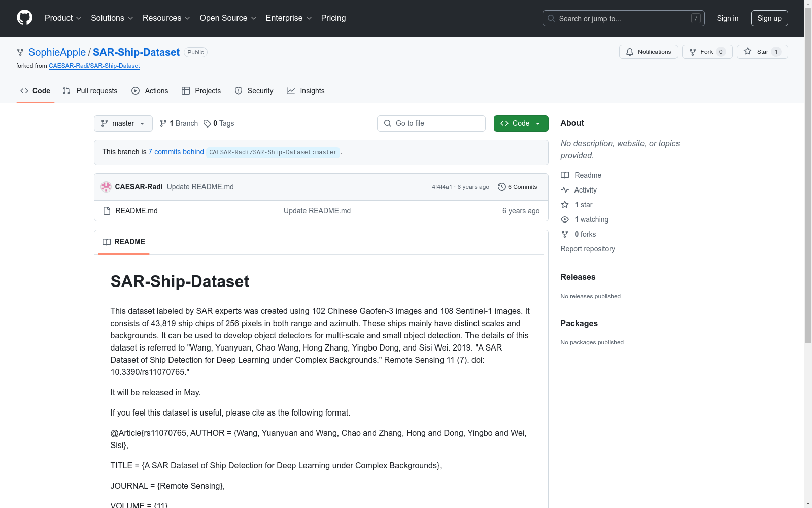Switch to the Security tab
Screen dimensions: 812x508
coord(254,91)
